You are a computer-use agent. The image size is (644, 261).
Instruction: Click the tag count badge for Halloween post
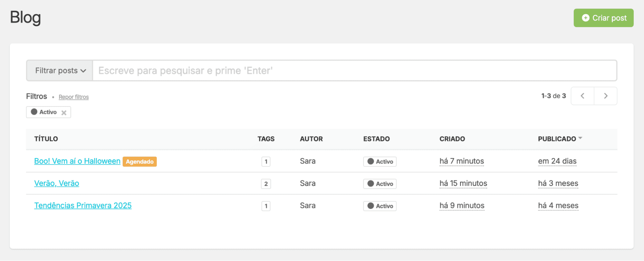pos(266,162)
